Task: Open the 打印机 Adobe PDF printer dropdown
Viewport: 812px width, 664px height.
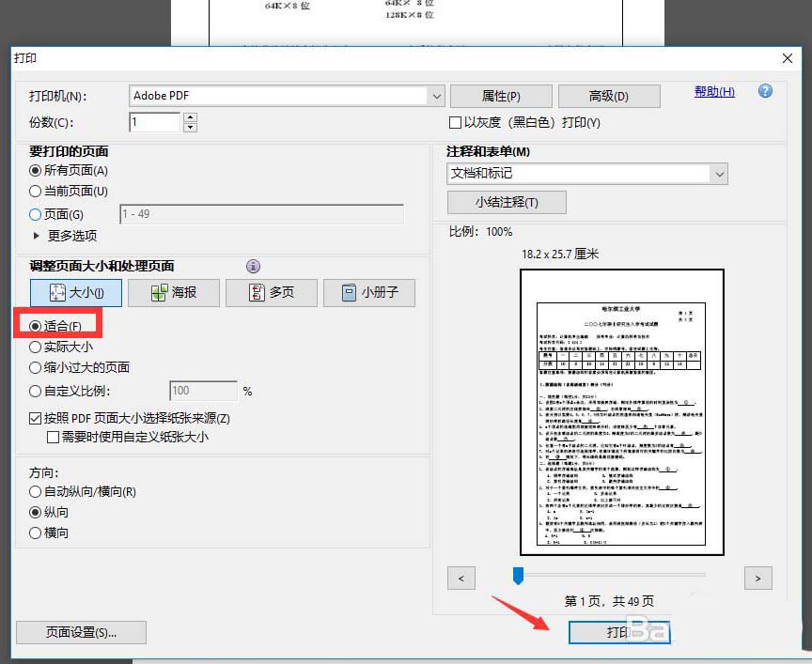Action: click(287, 96)
